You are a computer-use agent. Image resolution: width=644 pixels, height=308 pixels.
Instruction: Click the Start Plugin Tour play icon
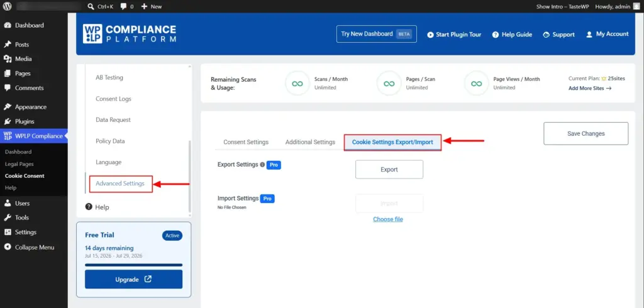tap(430, 35)
